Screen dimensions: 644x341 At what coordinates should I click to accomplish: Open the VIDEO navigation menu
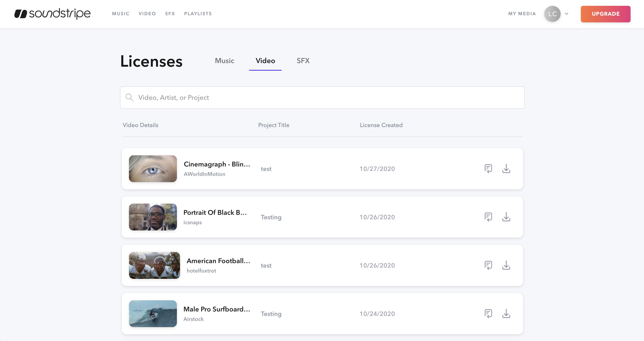(147, 14)
